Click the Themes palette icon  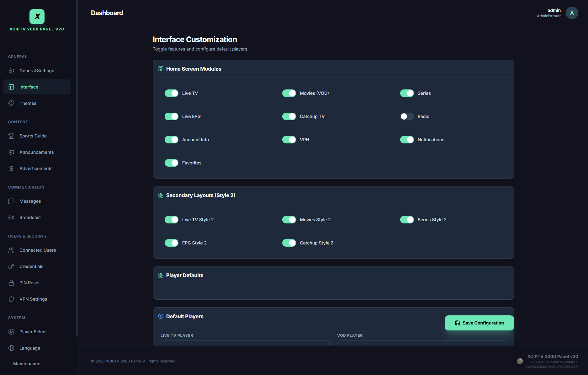(11, 103)
